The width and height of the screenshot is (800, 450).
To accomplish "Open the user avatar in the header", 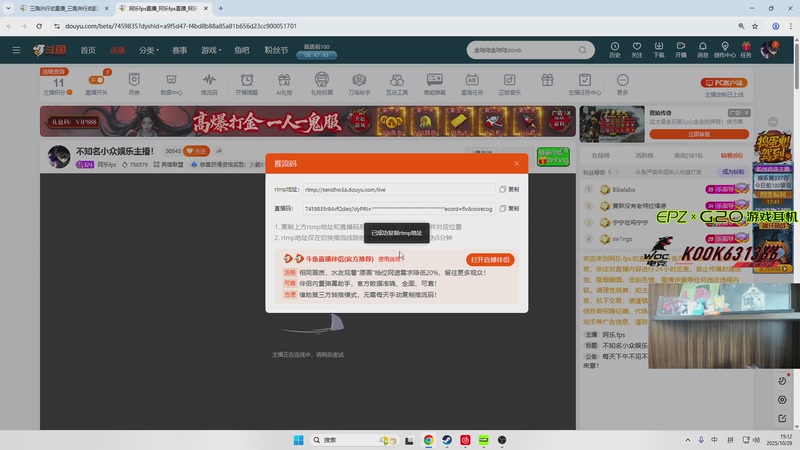I will coord(769,49).
